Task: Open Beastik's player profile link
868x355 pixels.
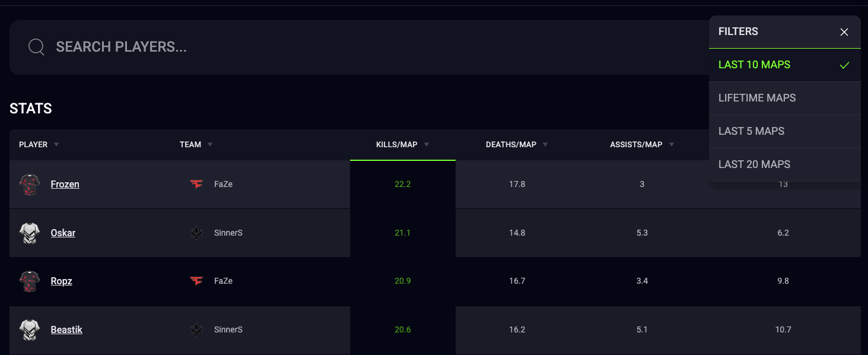Action: click(66, 330)
